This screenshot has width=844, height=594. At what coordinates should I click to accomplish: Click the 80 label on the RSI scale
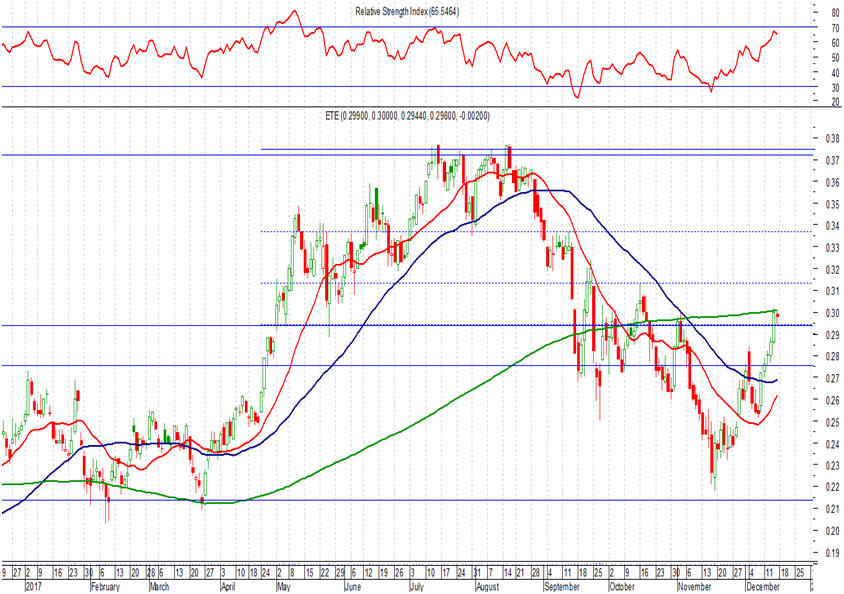pos(835,13)
